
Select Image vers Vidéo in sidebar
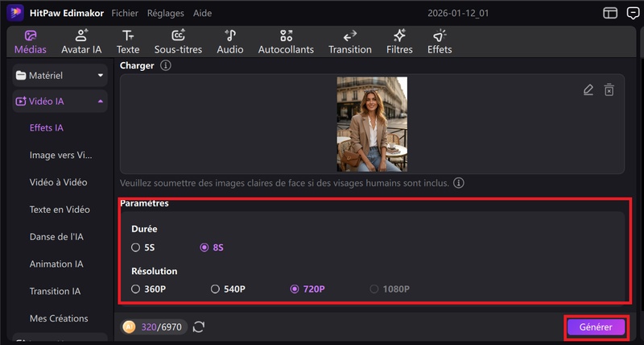(x=61, y=155)
